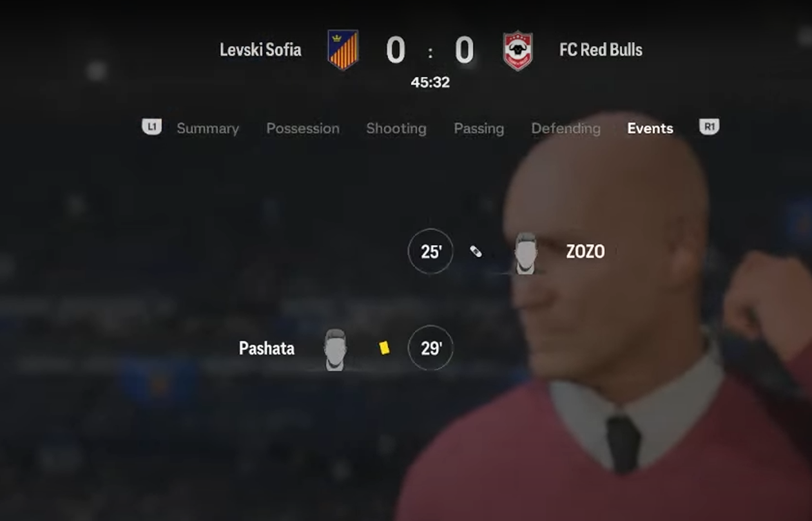Click the 45:32 match clock
Image resolution: width=812 pixels, height=521 pixels.
tap(430, 82)
